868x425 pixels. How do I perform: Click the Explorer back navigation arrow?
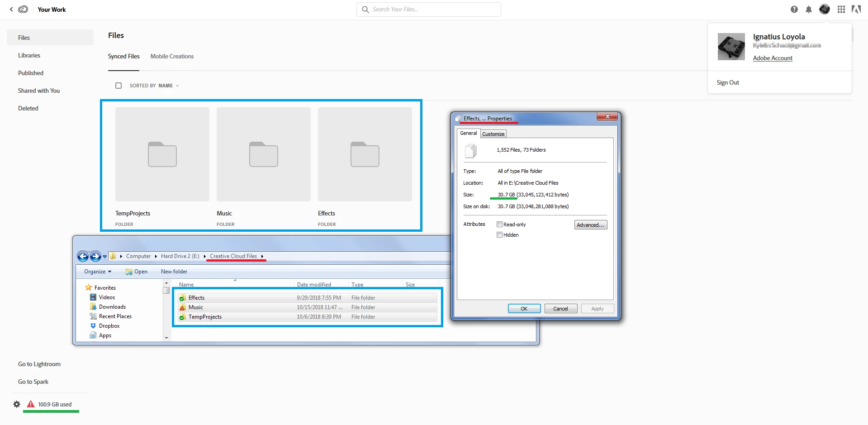tap(83, 257)
